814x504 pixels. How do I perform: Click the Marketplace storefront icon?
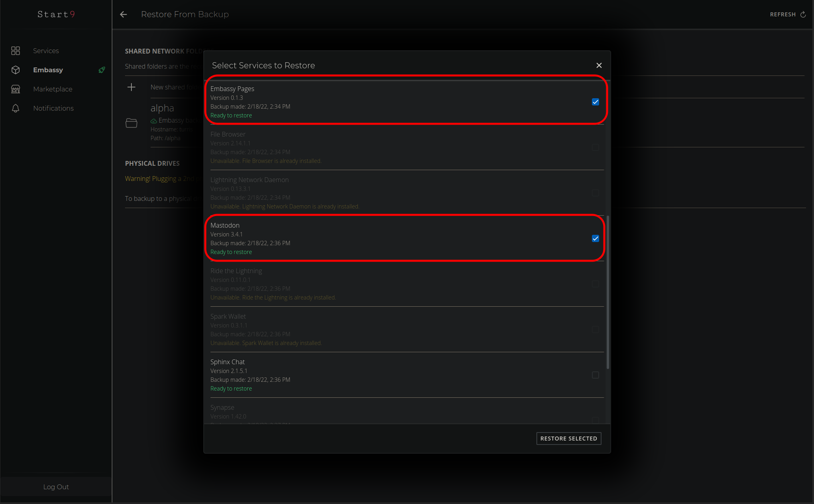pos(16,89)
